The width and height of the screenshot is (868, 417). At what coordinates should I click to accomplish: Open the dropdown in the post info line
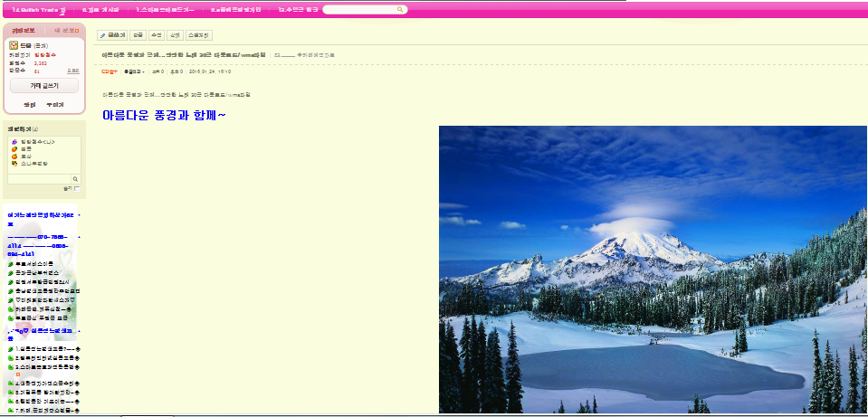click(x=135, y=71)
